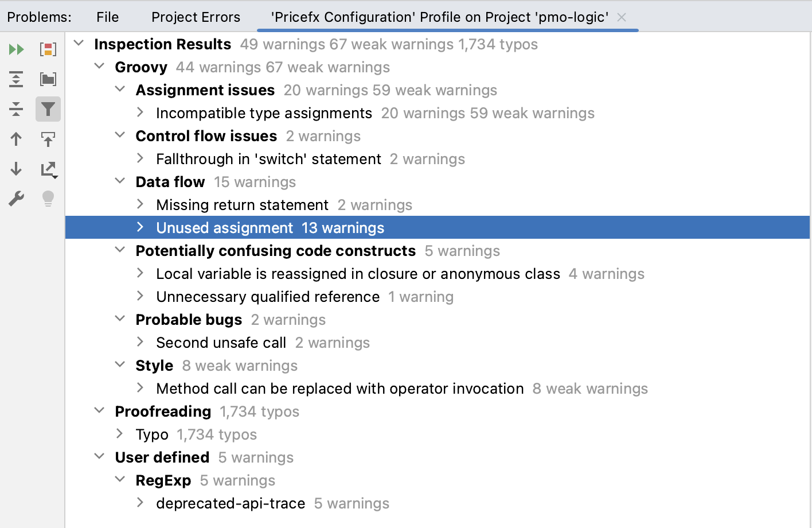Open the File tab

click(x=107, y=17)
